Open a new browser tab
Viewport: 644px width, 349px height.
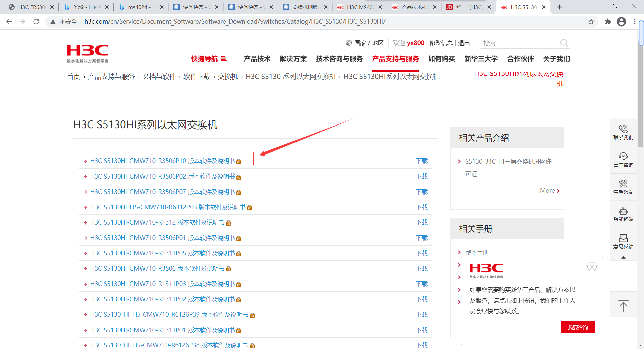[559, 7]
